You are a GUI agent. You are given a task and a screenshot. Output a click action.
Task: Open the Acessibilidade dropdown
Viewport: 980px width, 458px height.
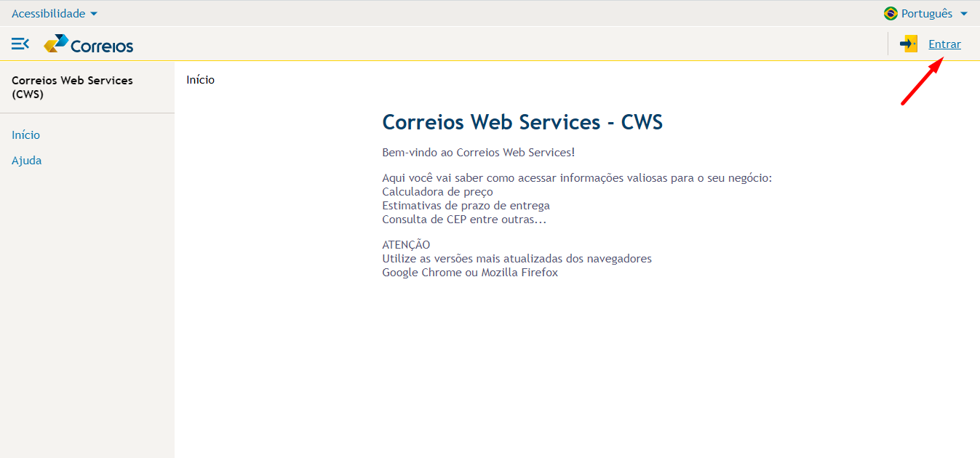click(55, 14)
